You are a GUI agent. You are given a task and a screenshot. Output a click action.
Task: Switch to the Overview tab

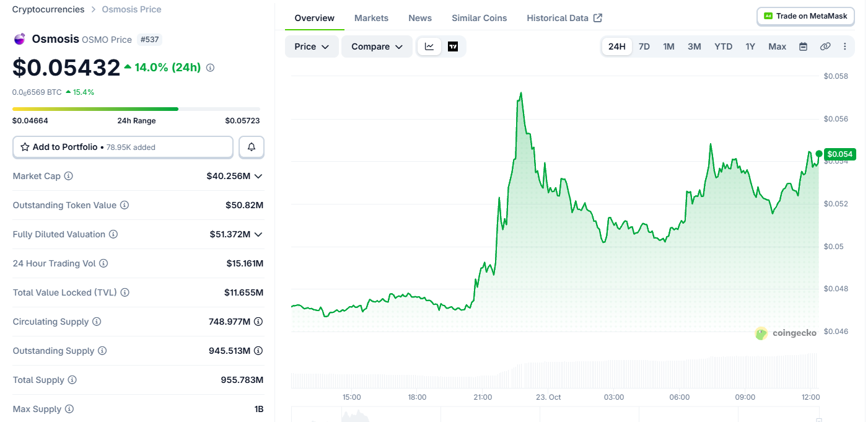point(315,18)
